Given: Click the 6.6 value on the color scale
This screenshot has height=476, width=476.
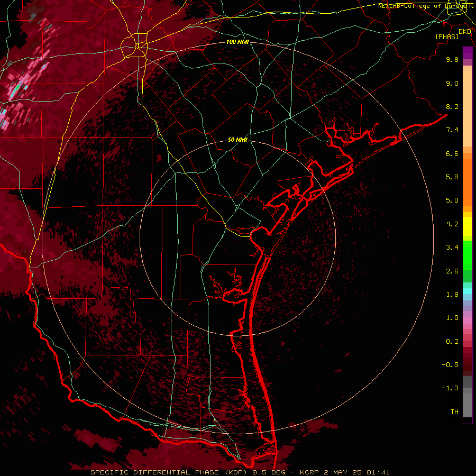Looking at the screenshot, I should point(452,153).
